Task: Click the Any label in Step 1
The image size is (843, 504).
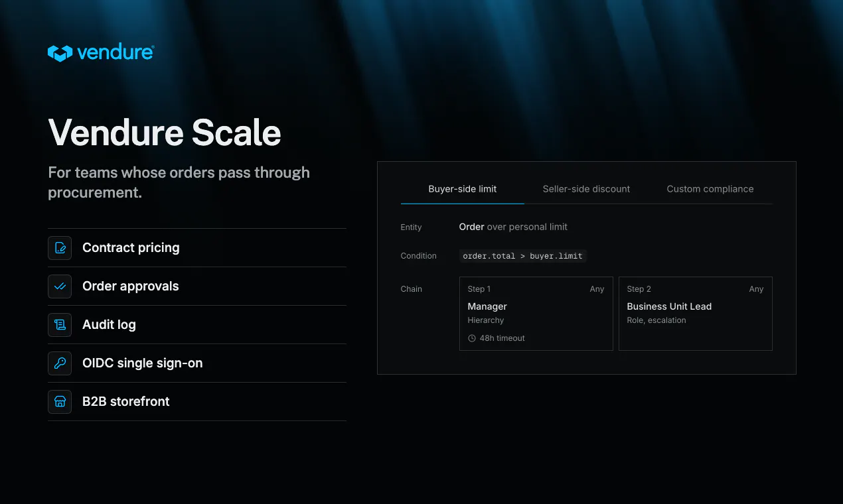Action: point(597,289)
